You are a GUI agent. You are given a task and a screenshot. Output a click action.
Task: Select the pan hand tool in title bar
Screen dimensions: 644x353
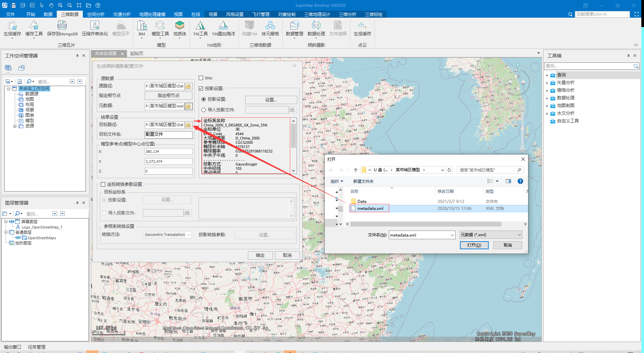pos(51,5)
